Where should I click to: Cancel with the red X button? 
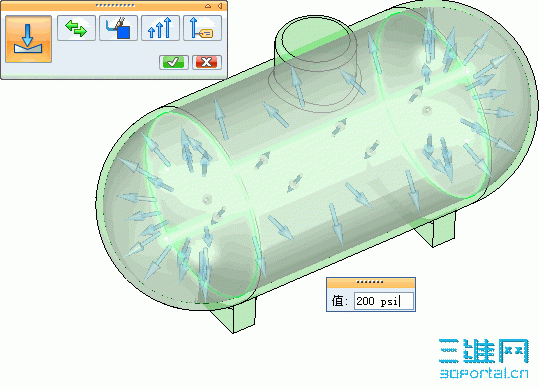tap(207, 62)
